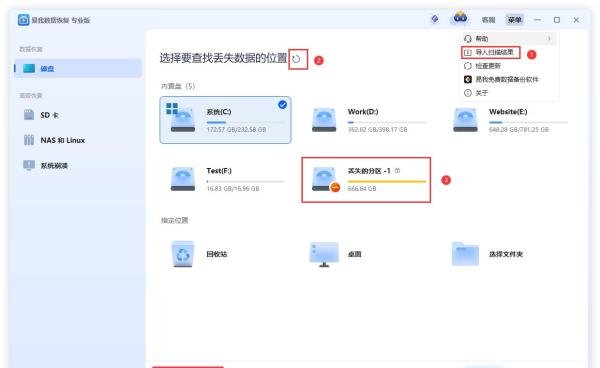The image size is (600, 368).
Task: Click the yellow 丢失的分区 -1 usage bar
Action: click(x=387, y=181)
